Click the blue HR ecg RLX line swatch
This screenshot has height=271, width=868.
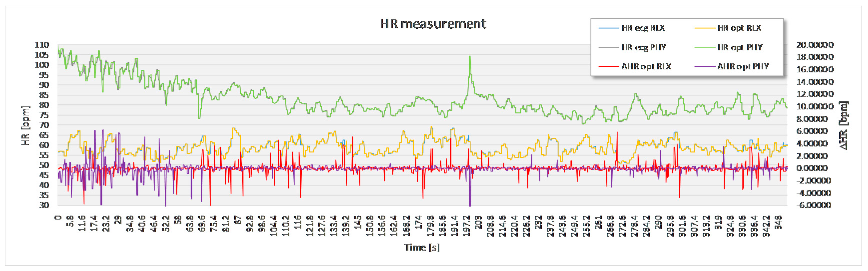609,28
